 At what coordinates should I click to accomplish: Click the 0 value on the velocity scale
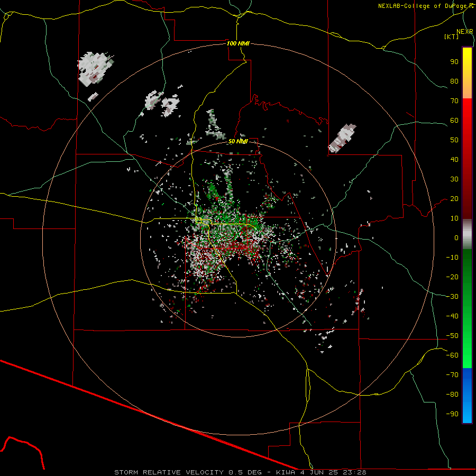(x=456, y=238)
